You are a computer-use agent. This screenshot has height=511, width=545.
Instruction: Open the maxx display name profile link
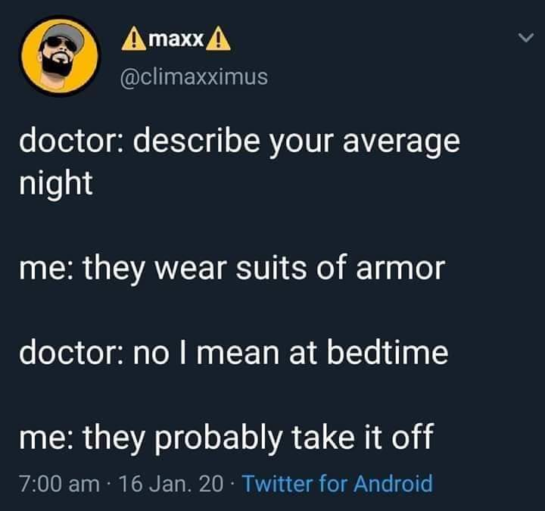(x=176, y=40)
